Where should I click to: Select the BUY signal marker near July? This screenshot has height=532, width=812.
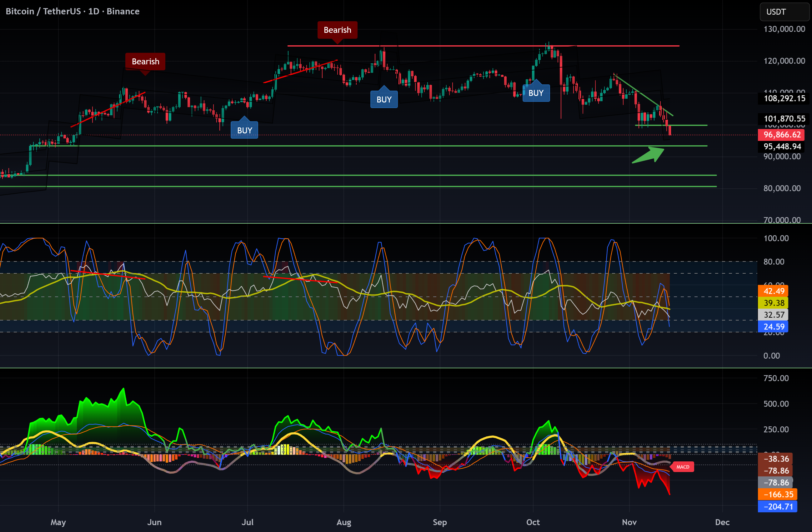tap(244, 130)
